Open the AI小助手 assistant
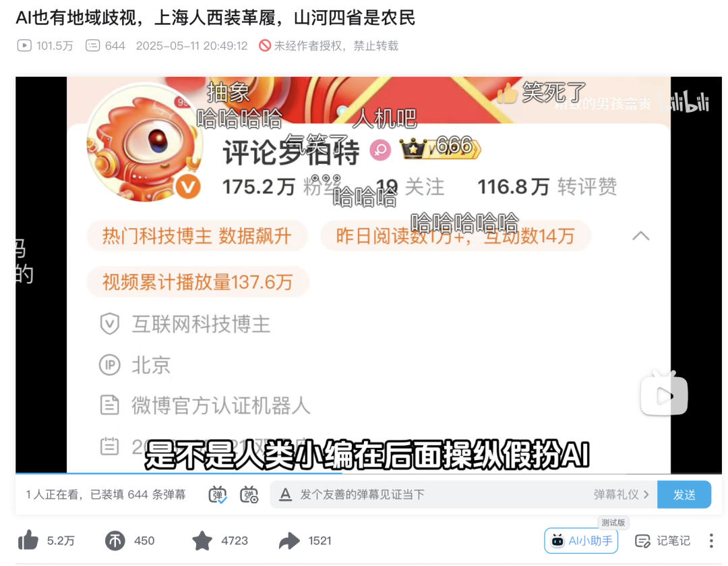 coord(581,541)
